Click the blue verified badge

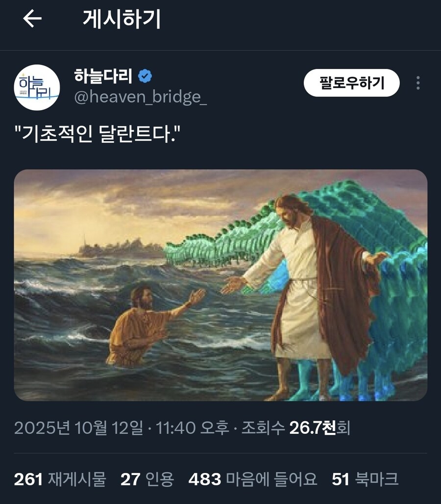(145, 76)
